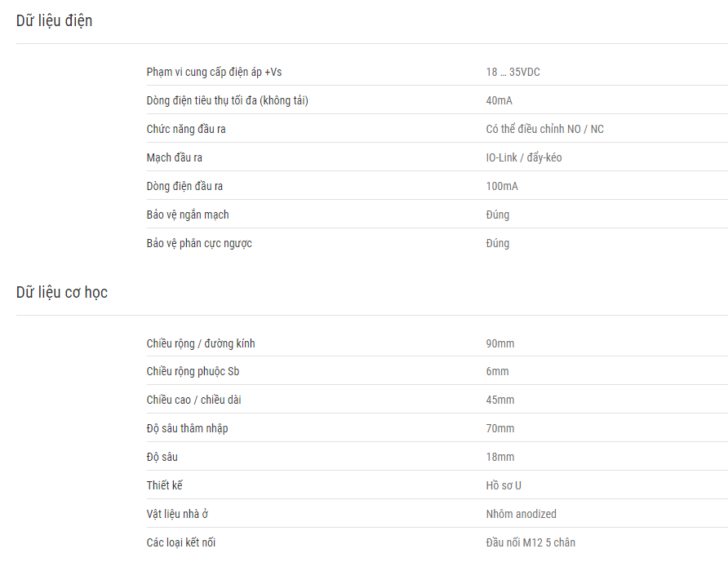The width and height of the screenshot is (728, 562).
Task: Select the 'Chức năng đầu ra' label
Action: 186,129
